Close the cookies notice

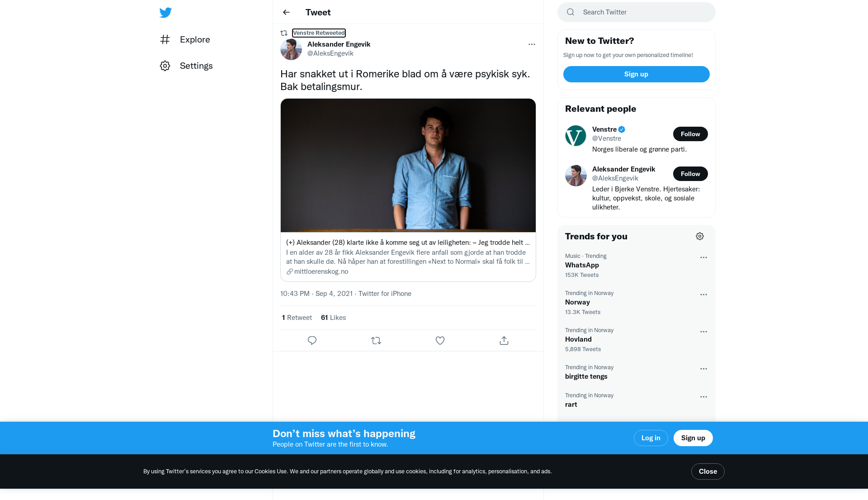click(708, 471)
